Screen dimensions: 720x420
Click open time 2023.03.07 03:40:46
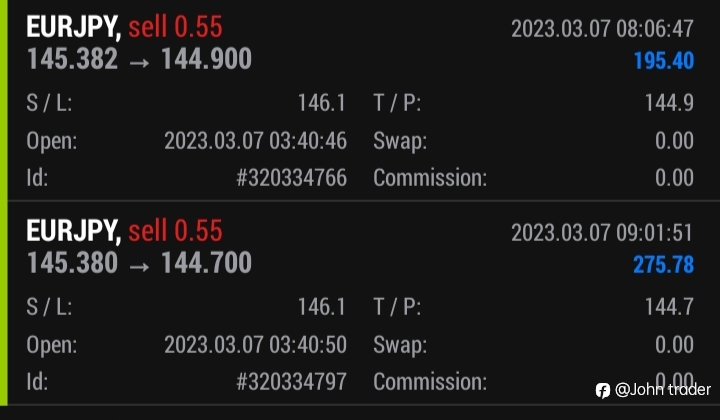pyautogui.click(x=255, y=140)
